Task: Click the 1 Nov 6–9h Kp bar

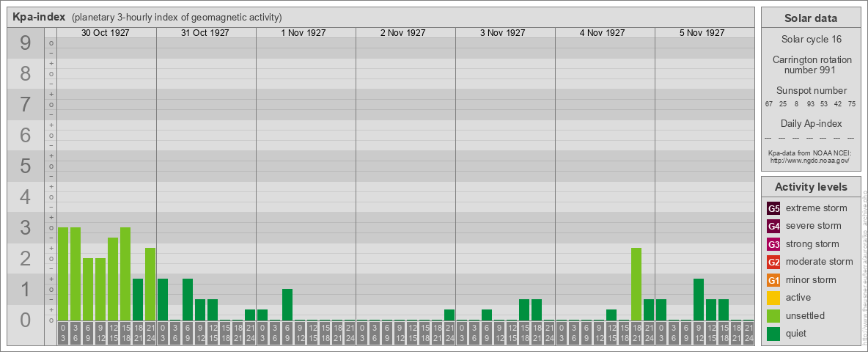Action: 287,304
